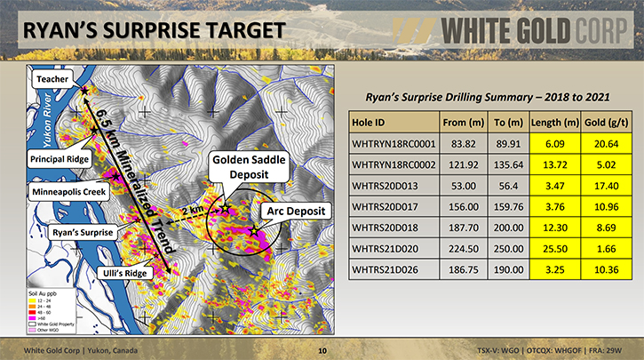Click the White Gold Corp | Yukon, Canada footer
Image resolution: width=644 pixels, height=360 pixels.
pyautogui.click(x=81, y=350)
